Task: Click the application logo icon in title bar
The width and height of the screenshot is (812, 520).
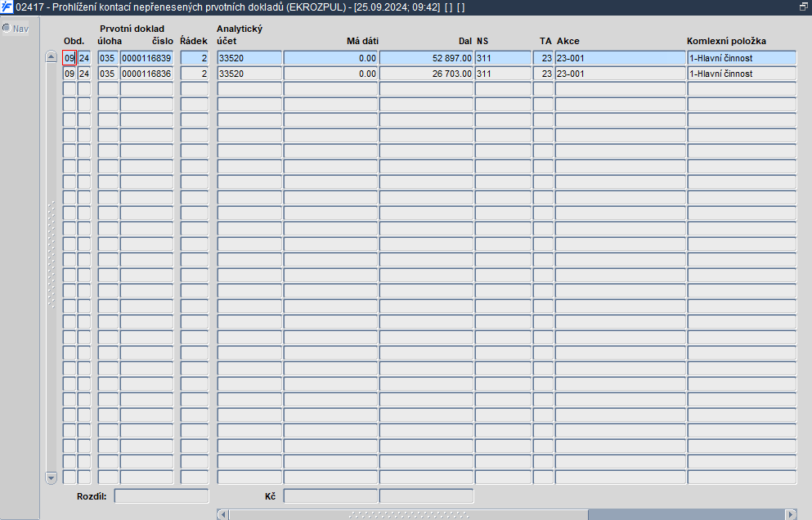Action: pos(7,7)
